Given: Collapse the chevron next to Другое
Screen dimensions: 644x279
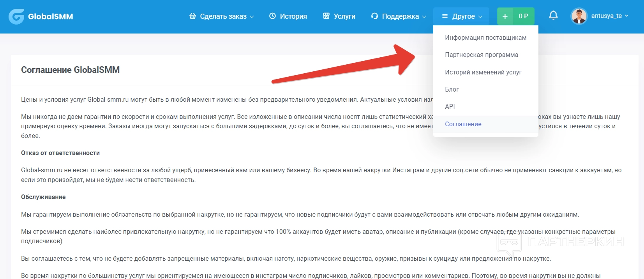Looking at the screenshot, I should point(480,16).
